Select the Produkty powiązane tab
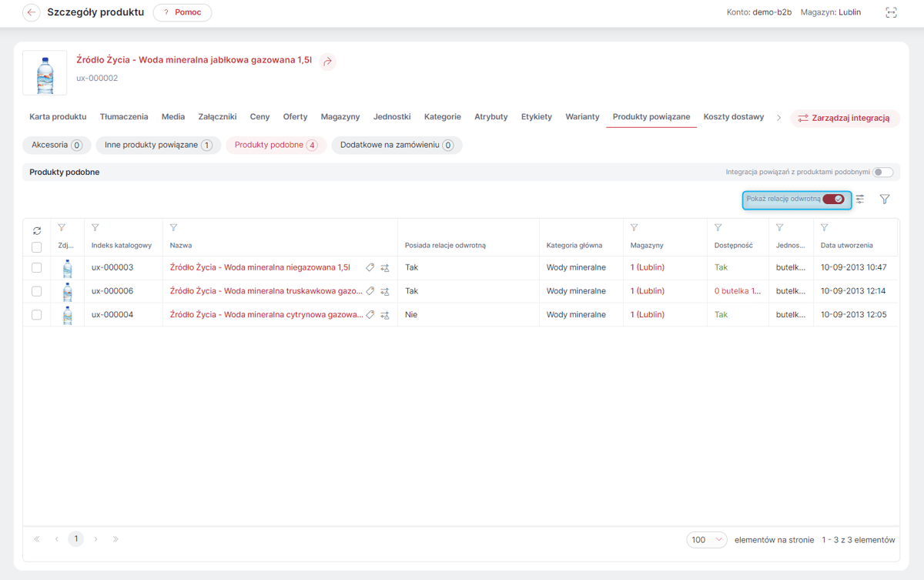This screenshot has height=580, width=924. coord(651,117)
